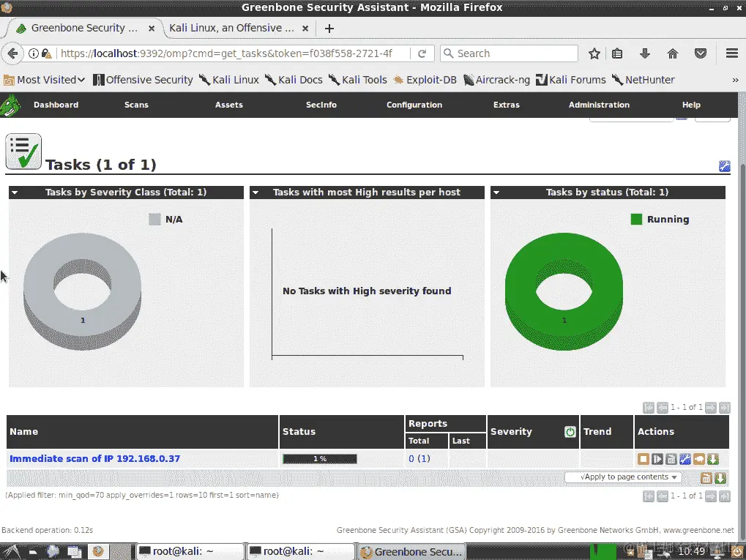Go to previous page above the table

coord(663,408)
